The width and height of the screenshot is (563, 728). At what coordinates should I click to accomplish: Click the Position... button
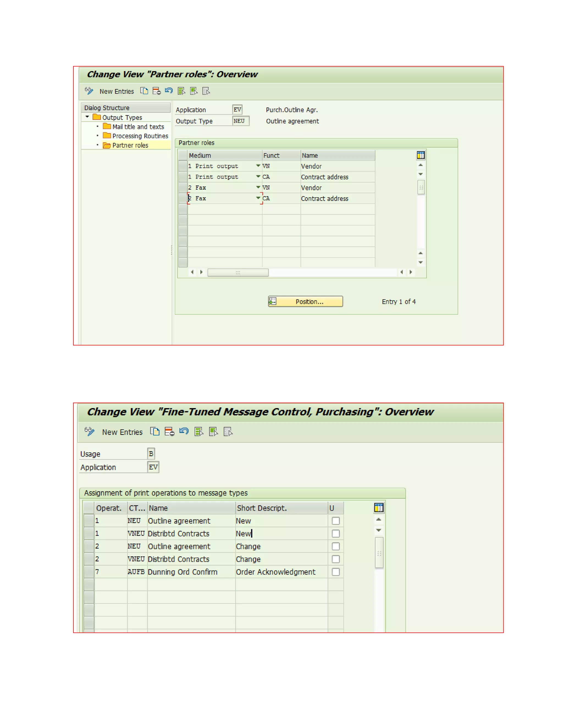pyautogui.click(x=305, y=301)
